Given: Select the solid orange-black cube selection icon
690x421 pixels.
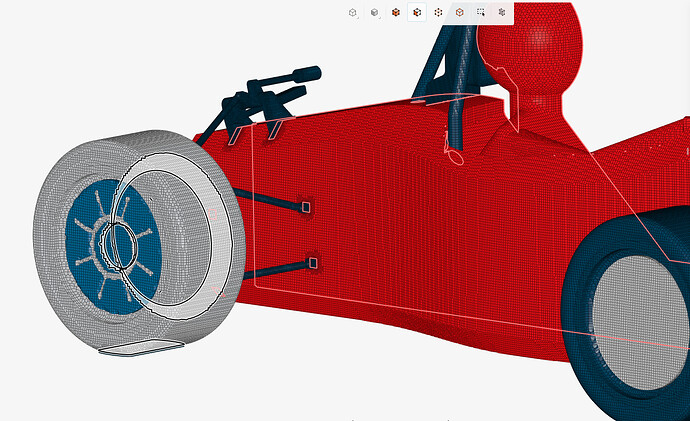Looking at the screenshot, I should pos(396,13).
